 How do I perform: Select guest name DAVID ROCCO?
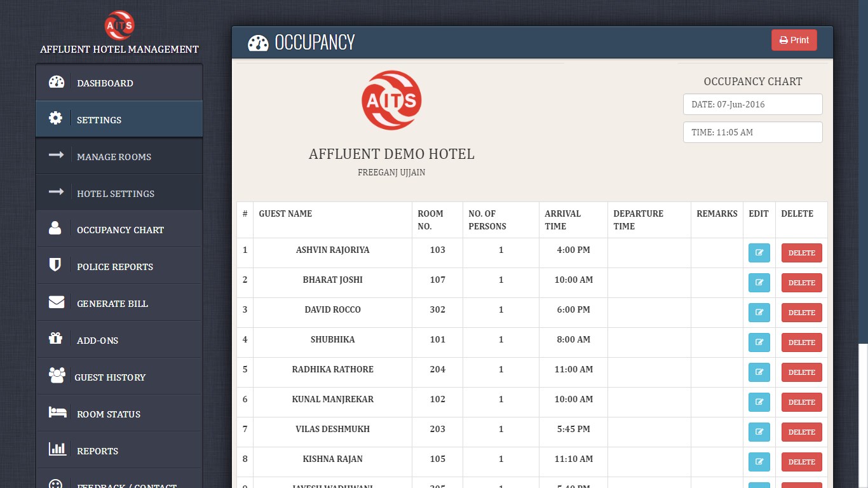pyautogui.click(x=332, y=309)
